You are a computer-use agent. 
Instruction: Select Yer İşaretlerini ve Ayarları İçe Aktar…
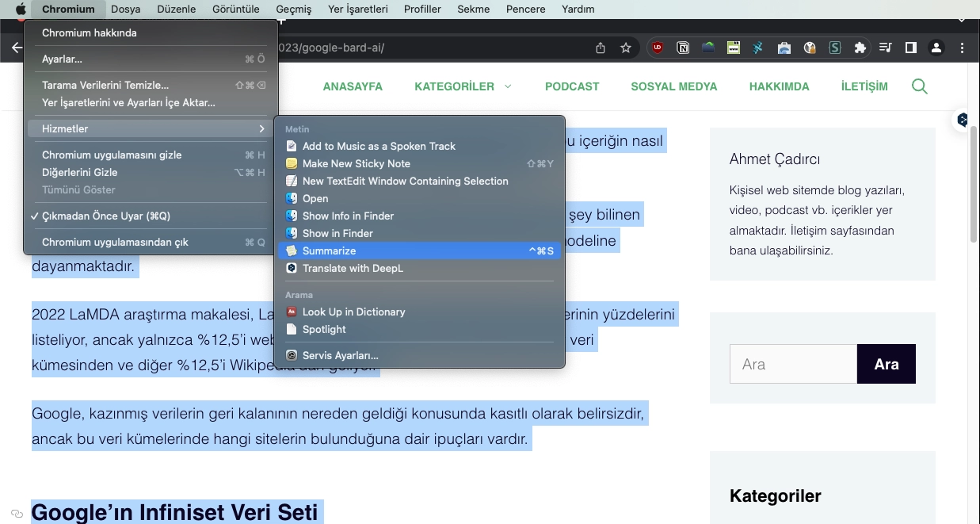click(x=151, y=102)
